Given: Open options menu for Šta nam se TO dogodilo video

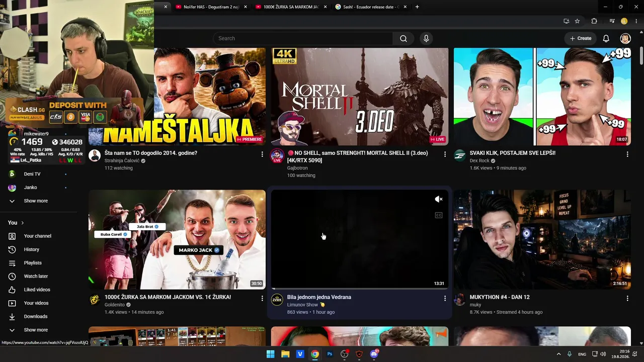Looking at the screenshot, I should point(262,154).
